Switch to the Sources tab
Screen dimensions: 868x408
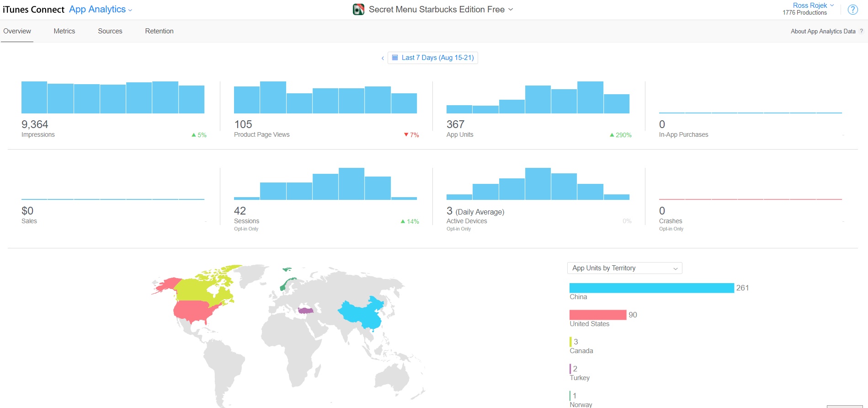[110, 31]
